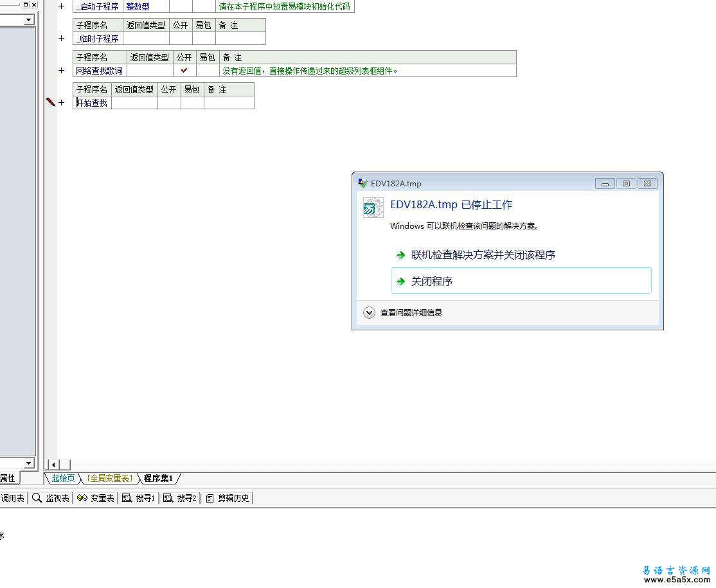This screenshot has height=588, width=716.
Task: Click the green arrow beside 关闭程序
Action: point(400,281)
